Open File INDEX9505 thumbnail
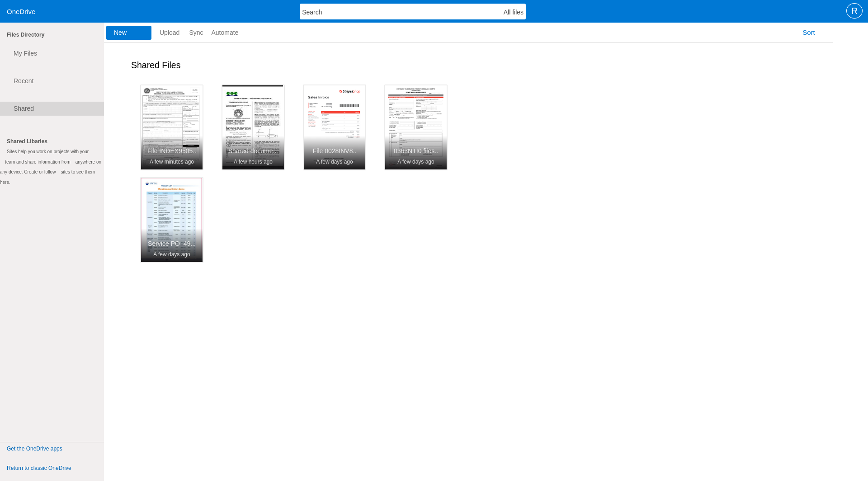Image resolution: width=868 pixels, height=488 pixels. (x=172, y=127)
